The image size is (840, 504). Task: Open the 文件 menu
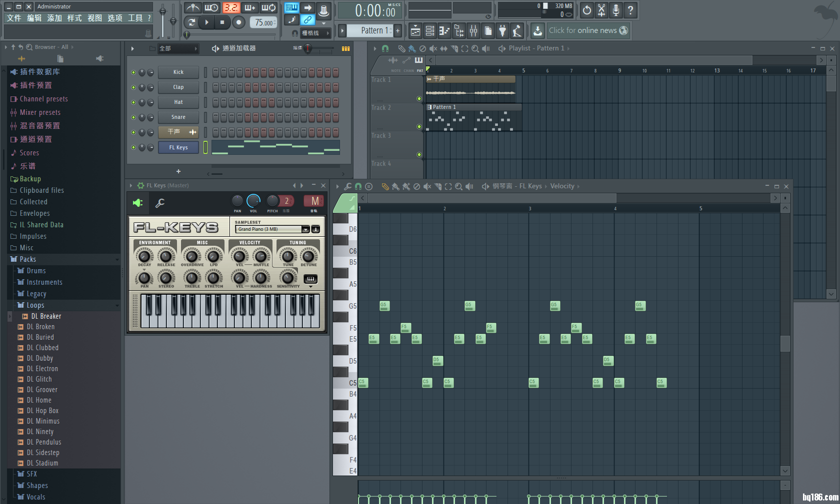coord(14,18)
